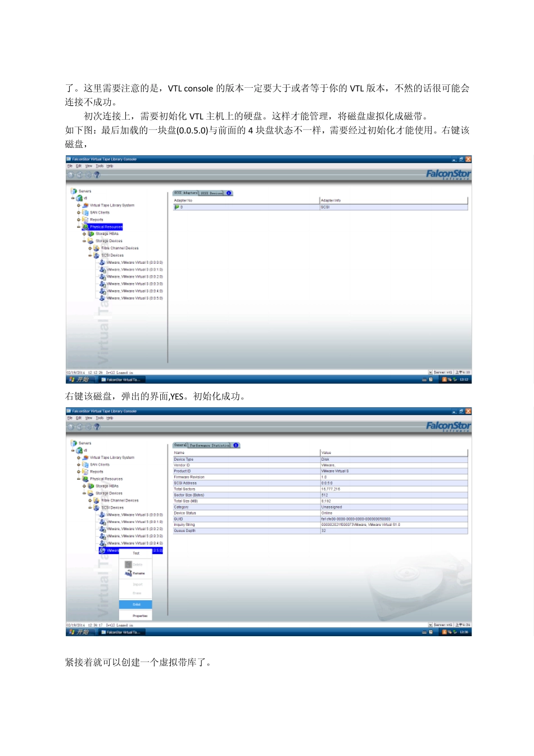Open the View menu in lower console

coord(89,418)
